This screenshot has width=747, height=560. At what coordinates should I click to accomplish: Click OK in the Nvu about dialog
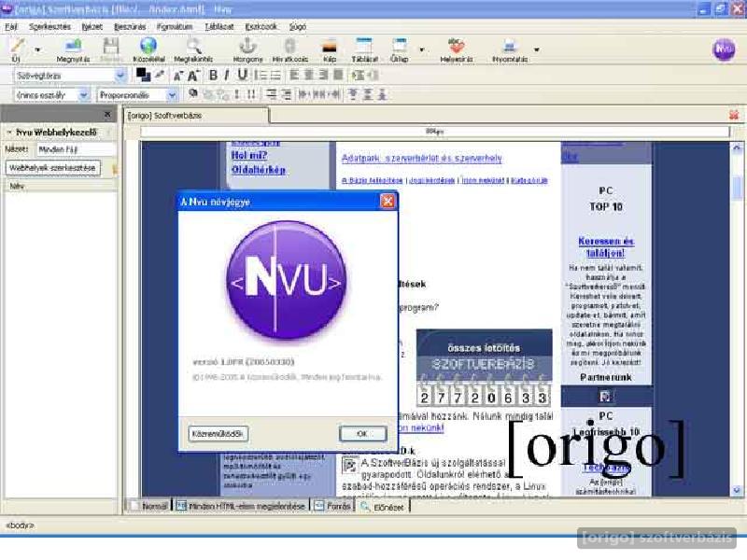point(362,434)
